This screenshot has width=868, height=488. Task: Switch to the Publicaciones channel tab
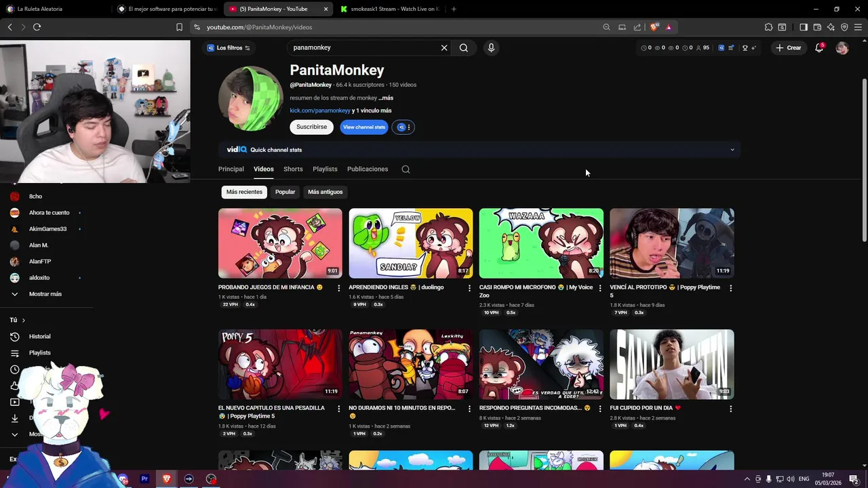[368, 169]
